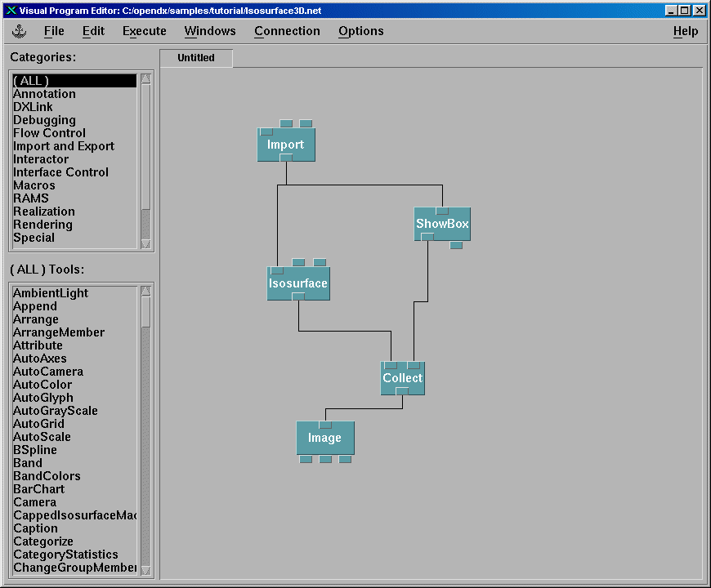711x588 pixels.
Task: Click the Image module node
Action: click(324, 439)
